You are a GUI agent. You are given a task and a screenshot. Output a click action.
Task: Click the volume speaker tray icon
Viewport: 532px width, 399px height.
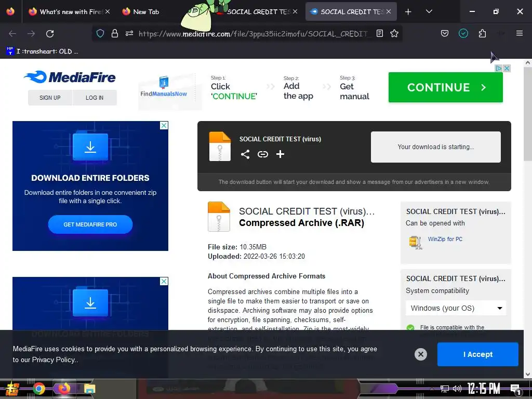[457, 389]
